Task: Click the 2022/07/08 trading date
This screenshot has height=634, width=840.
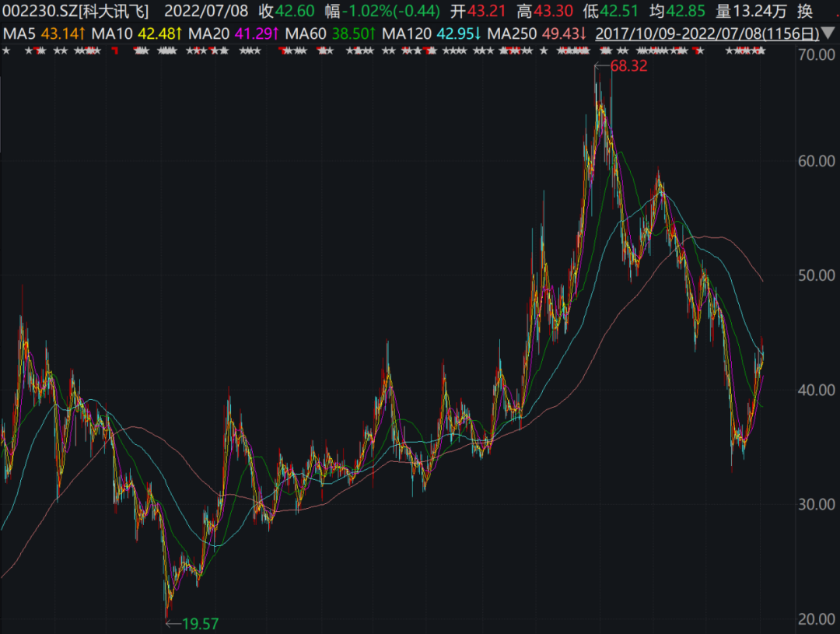Action: pos(206,12)
